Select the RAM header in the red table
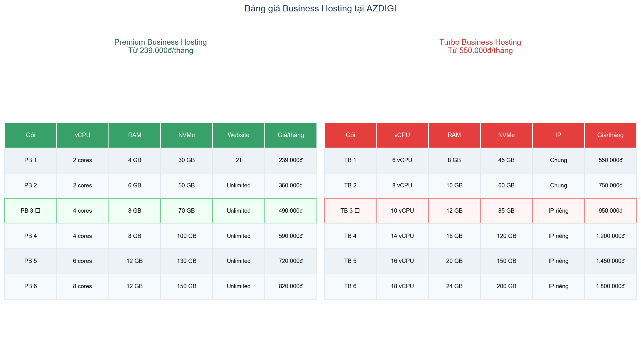The image size is (641, 364). pos(454,135)
